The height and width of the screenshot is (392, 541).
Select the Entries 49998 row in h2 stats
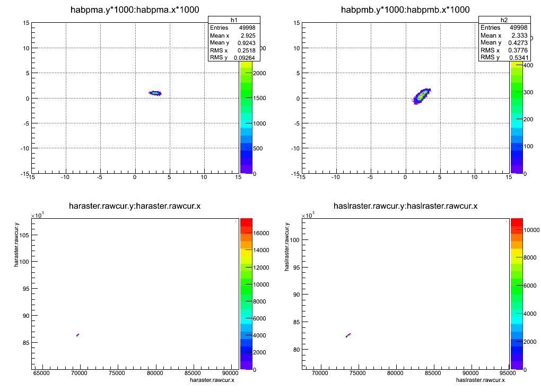pyautogui.click(x=504, y=28)
